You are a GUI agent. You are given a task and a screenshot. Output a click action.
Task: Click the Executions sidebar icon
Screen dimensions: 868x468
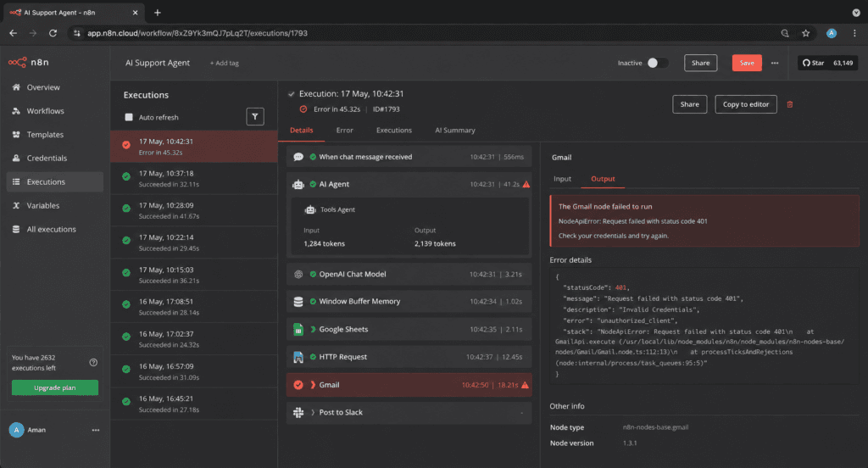[x=16, y=181]
